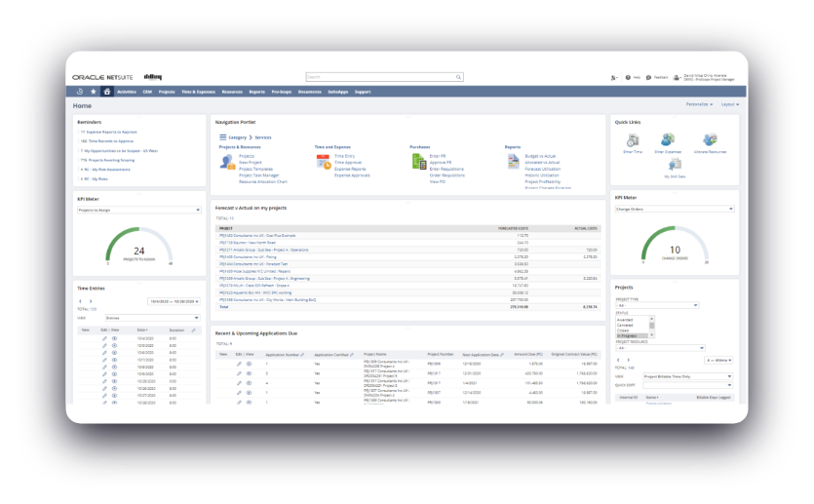Open the Reports menu in navigation bar
The width and height of the screenshot is (814, 504).
click(x=256, y=92)
